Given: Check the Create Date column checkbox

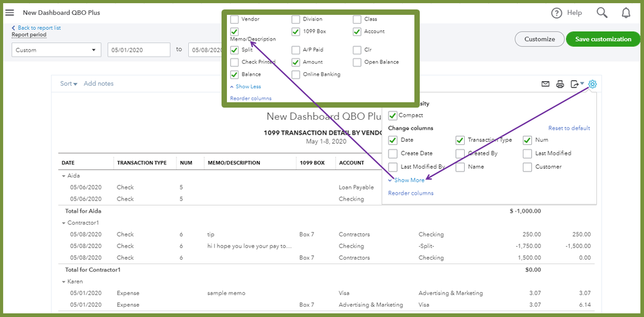Looking at the screenshot, I should [393, 153].
